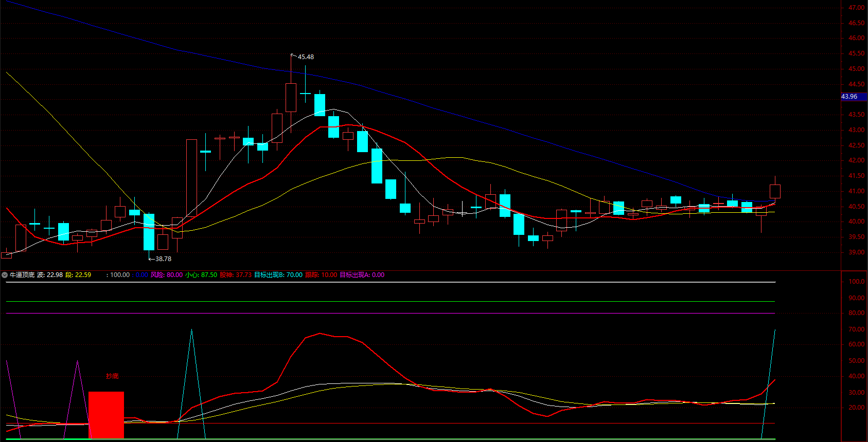Click the highlighted 43.96 price axis marker

[854, 97]
